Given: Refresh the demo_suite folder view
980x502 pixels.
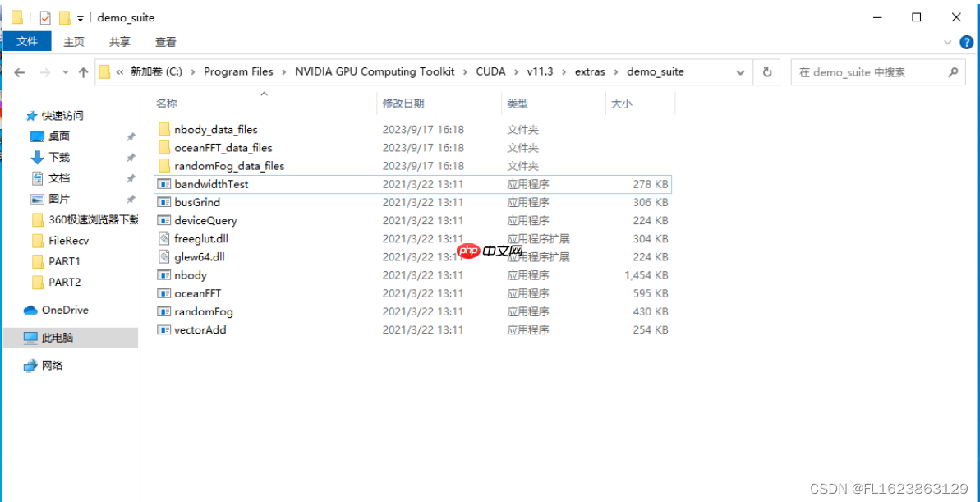Looking at the screenshot, I should pyautogui.click(x=766, y=72).
